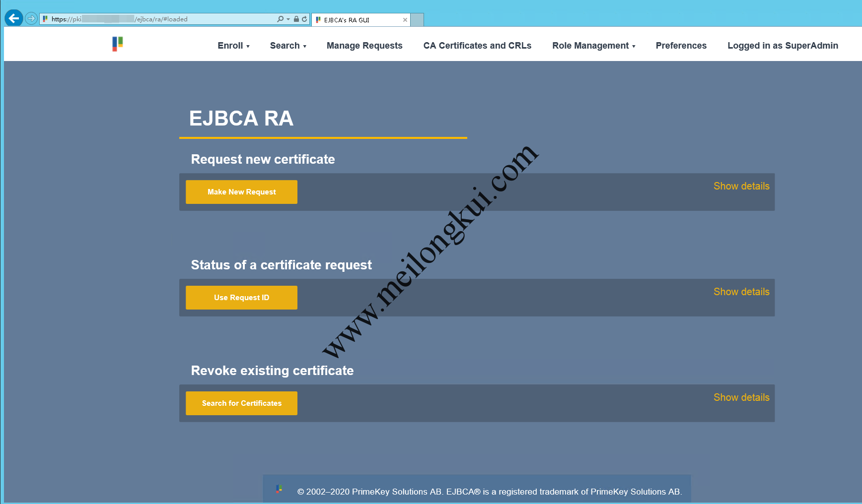Click the browser forward arrow button

pos(31,19)
